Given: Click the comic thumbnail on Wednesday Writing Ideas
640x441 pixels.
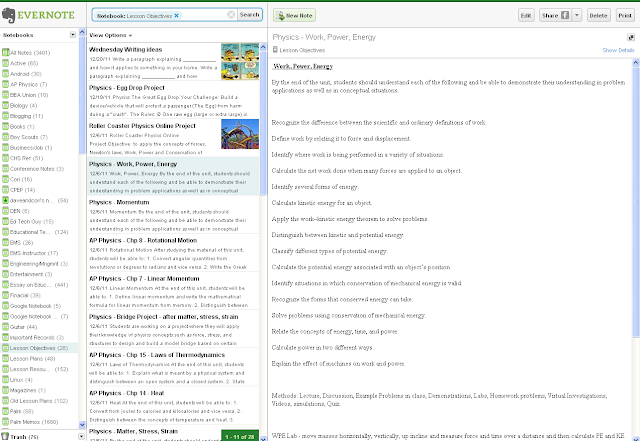Looking at the screenshot, I should click(x=240, y=61).
